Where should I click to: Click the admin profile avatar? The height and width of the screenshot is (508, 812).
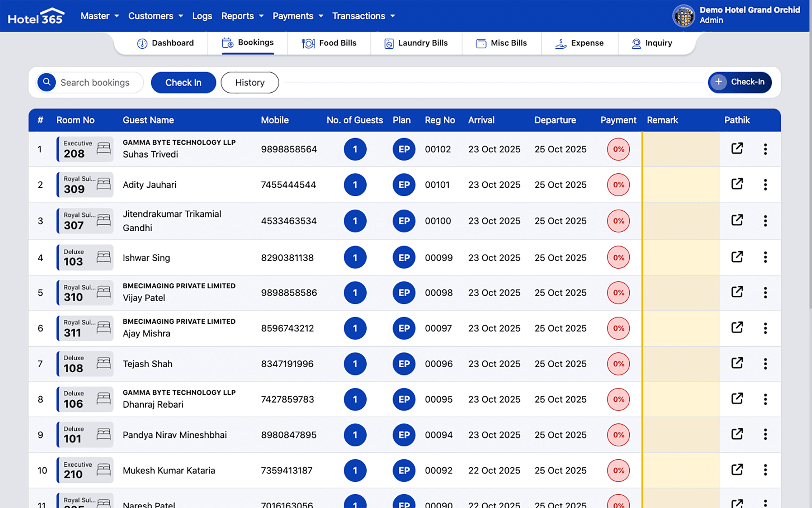coord(684,15)
